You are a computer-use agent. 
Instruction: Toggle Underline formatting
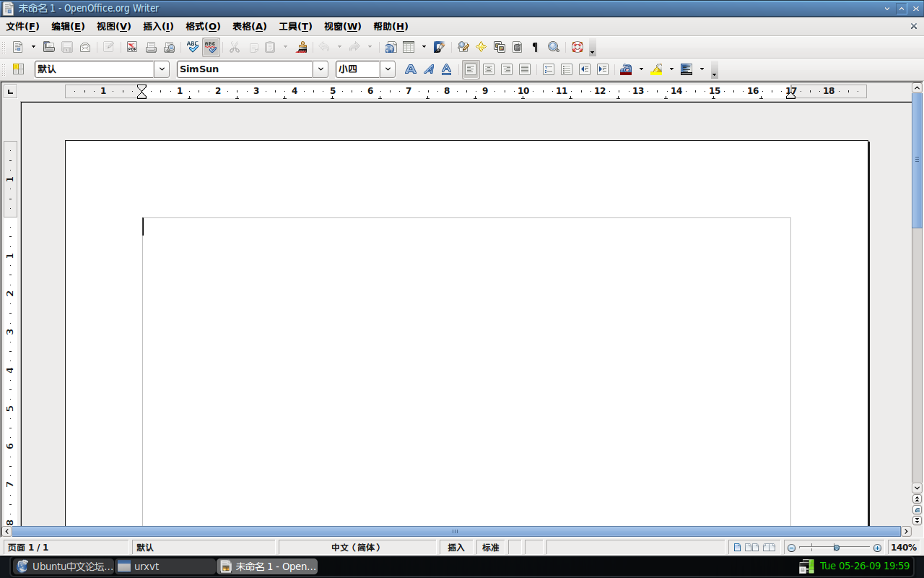click(x=446, y=69)
